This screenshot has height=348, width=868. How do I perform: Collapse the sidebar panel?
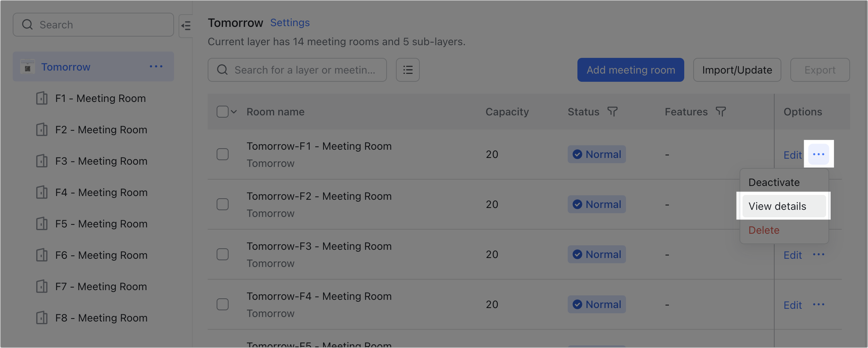click(x=186, y=26)
